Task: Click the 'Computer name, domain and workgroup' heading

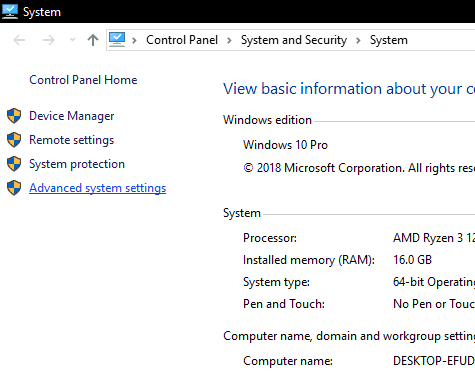Action: point(349,336)
